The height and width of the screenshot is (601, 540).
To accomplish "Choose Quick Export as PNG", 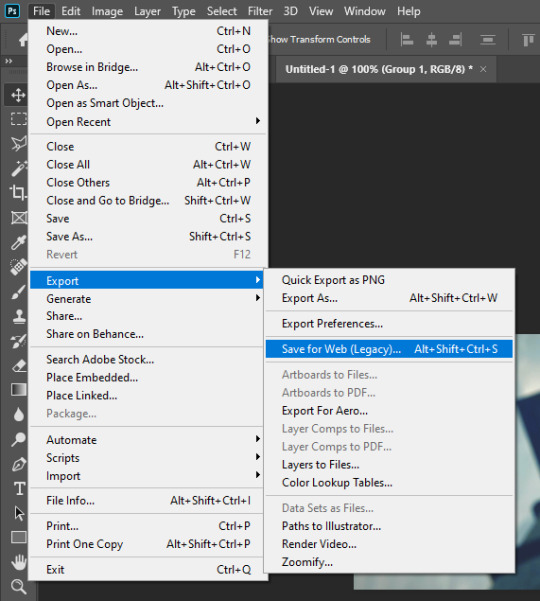I will pyautogui.click(x=389, y=280).
